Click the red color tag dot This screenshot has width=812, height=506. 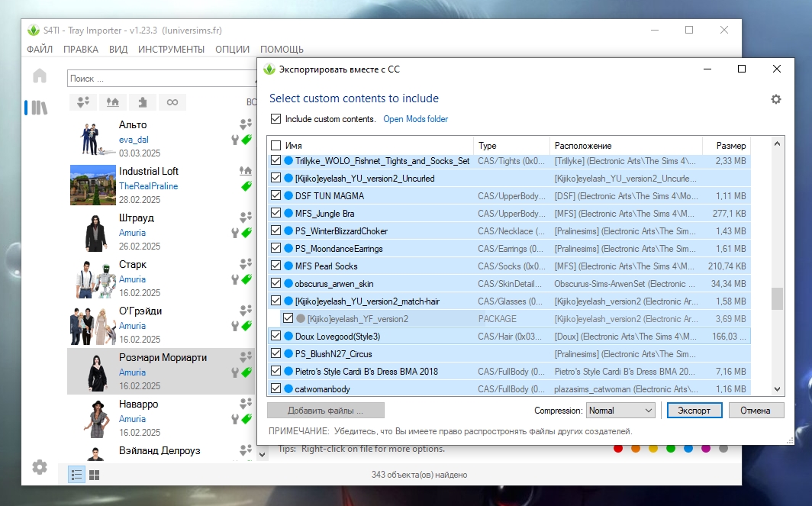[618, 448]
